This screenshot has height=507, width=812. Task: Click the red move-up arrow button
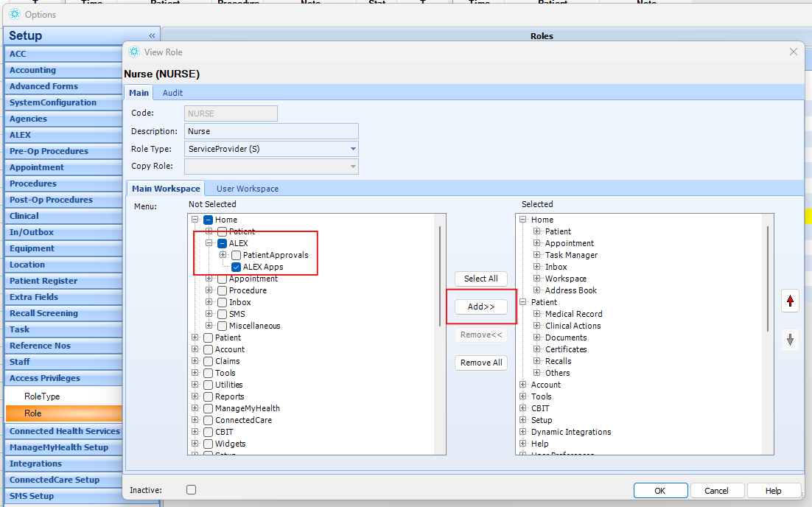(x=790, y=301)
